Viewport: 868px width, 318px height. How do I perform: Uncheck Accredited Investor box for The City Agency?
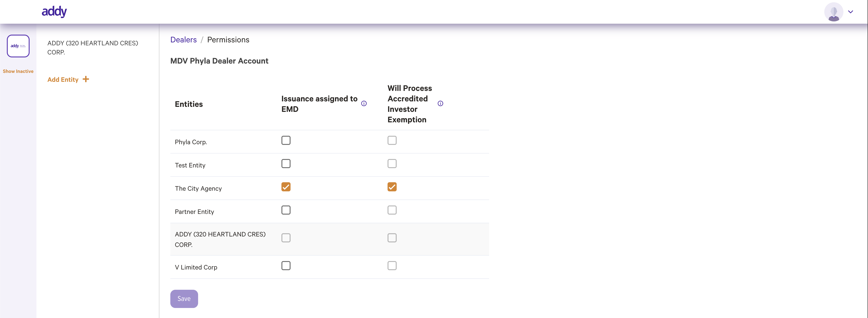pyautogui.click(x=392, y=187)
